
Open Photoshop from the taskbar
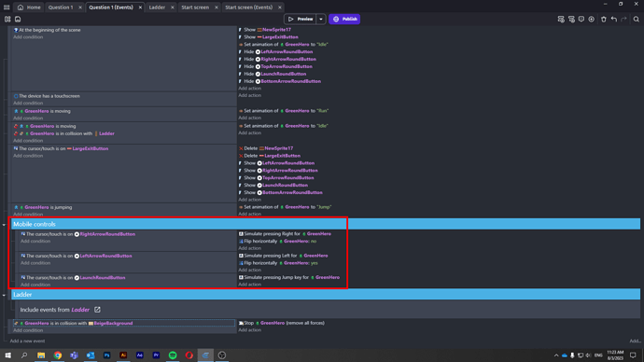[x=106, y=355]
